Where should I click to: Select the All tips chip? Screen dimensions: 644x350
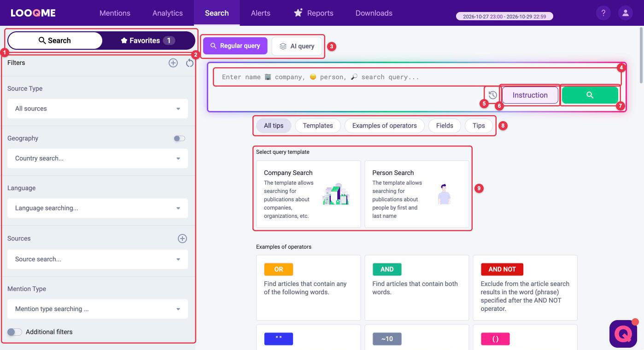(274, 126)
